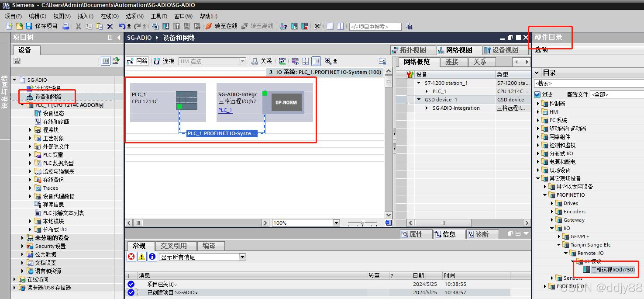The width and height of the screenshot is (644, 299).
Task: Split editor space horizontally
Action: (330, 26)
